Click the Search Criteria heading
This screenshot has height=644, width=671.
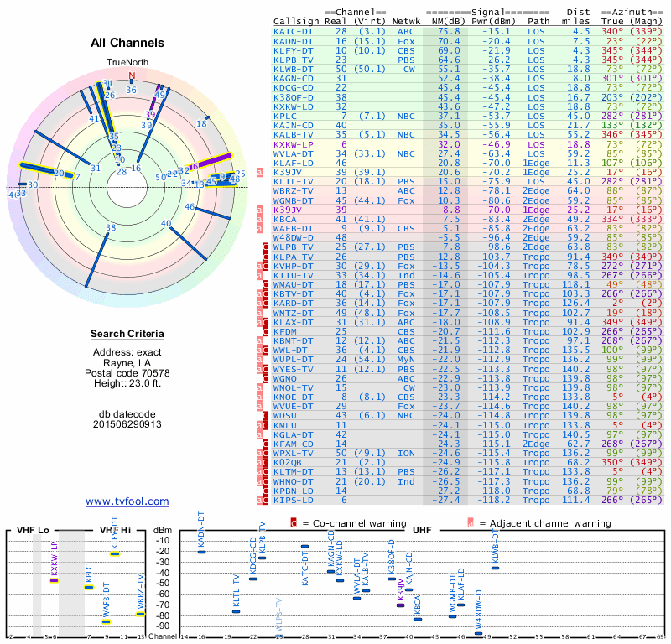(x=127, y=334)
